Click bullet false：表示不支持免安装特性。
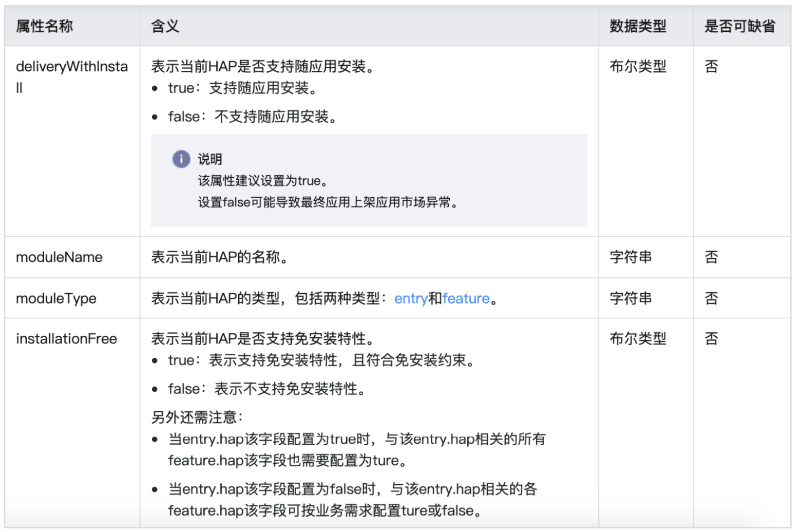This screenshot has height=532, width=802. coord(266,389)
